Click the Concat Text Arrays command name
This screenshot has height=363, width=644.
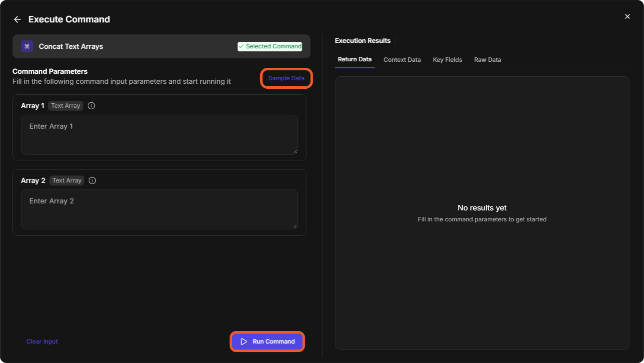point(71,46)
